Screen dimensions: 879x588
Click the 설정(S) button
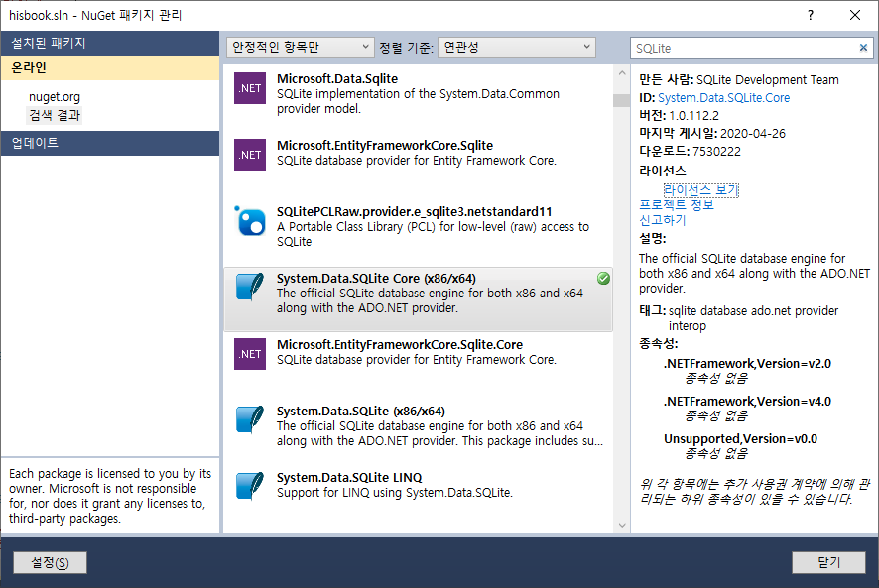[x=50, y=563]
